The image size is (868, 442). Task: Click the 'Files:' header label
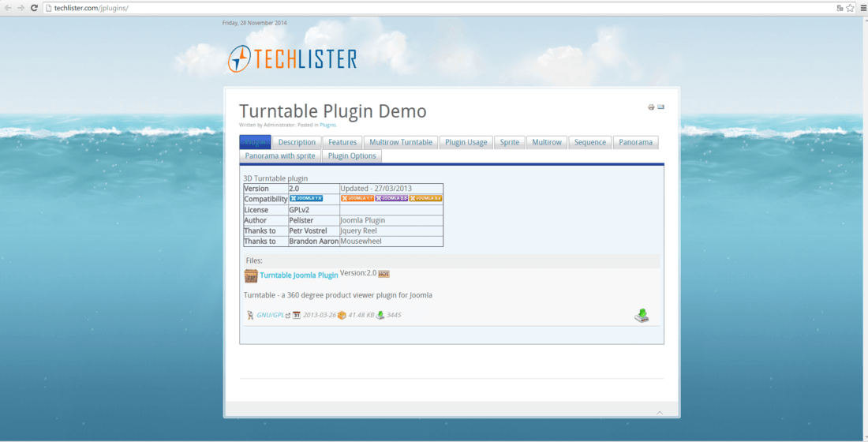tap(254, 261)
